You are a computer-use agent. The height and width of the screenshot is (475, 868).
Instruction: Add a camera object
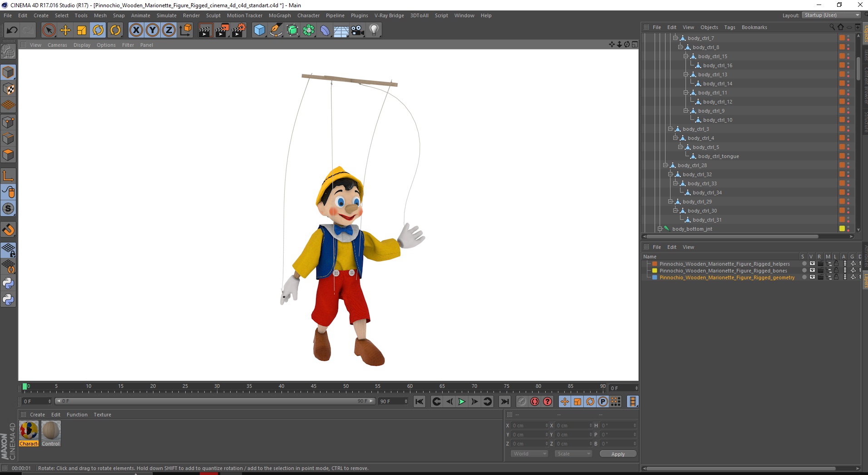pos(358,30)
